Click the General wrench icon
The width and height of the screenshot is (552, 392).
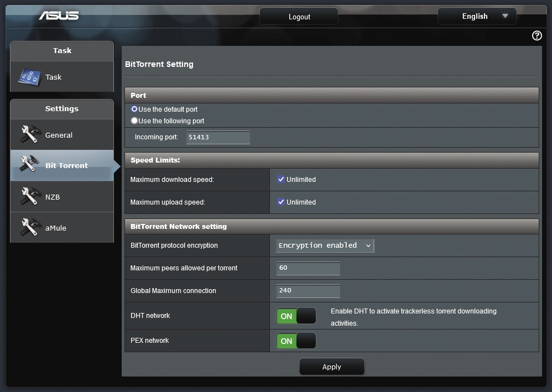[30, 134]
